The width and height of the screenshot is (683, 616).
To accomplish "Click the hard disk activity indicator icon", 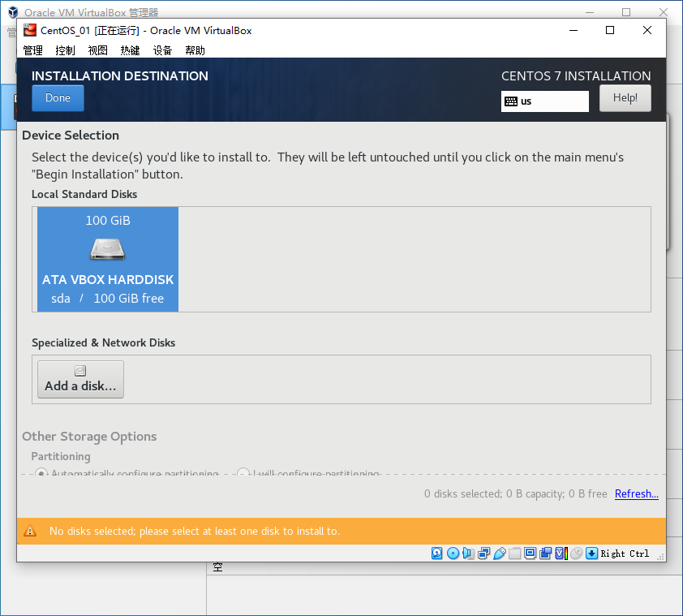I will click(x=437, y=554).
